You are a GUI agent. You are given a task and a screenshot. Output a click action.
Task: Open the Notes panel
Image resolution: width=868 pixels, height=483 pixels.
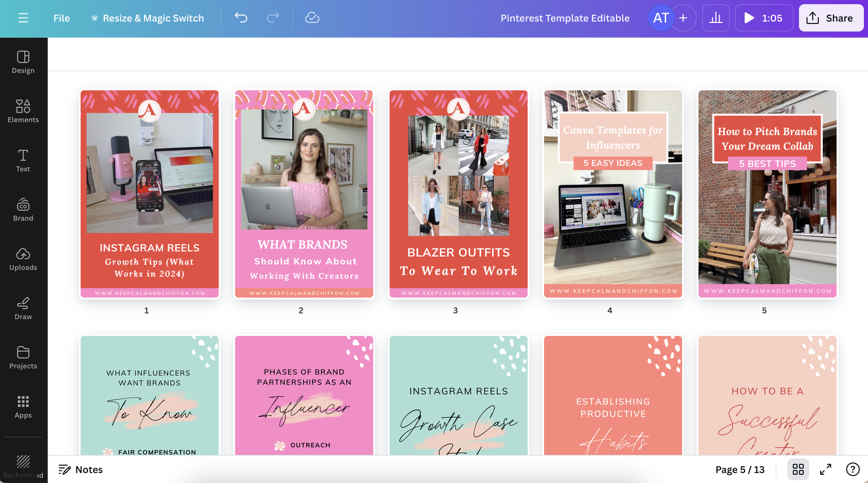tap(81, 469)
